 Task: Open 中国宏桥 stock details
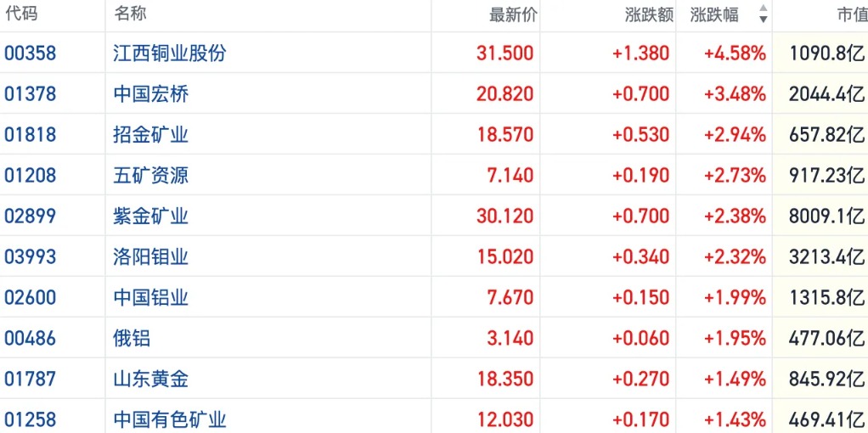pyautogui.click(x=151, y=94)
